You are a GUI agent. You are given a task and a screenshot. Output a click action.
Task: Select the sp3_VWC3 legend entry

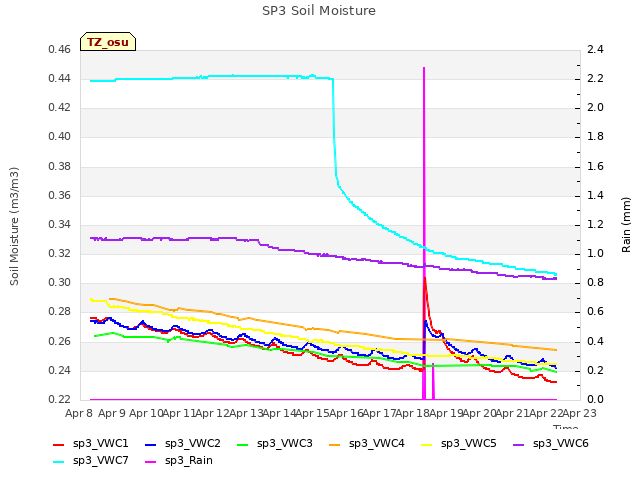[x=275, y=444]
